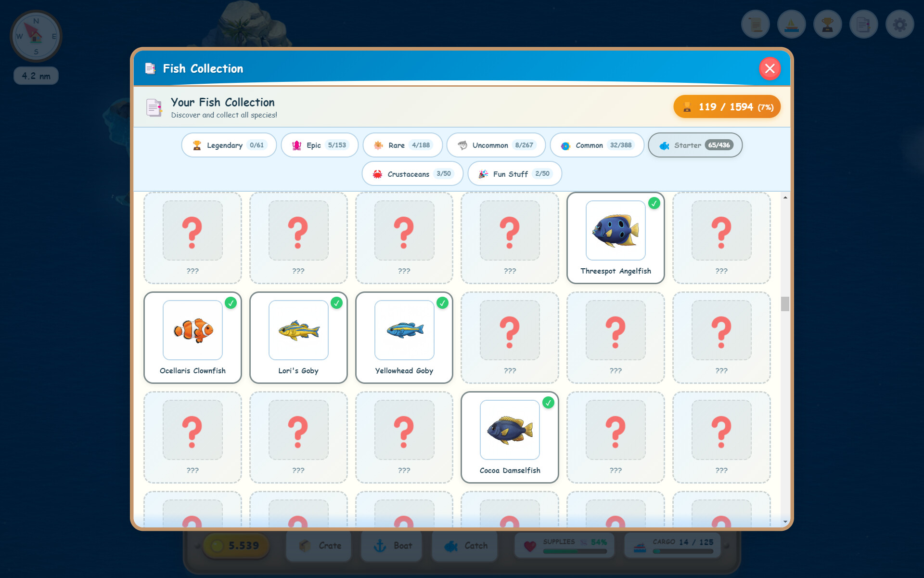Toggle the Fun Stuff filter
Image resolution: width=924 pixels, height=578 pixels.
tap(514, 173)
